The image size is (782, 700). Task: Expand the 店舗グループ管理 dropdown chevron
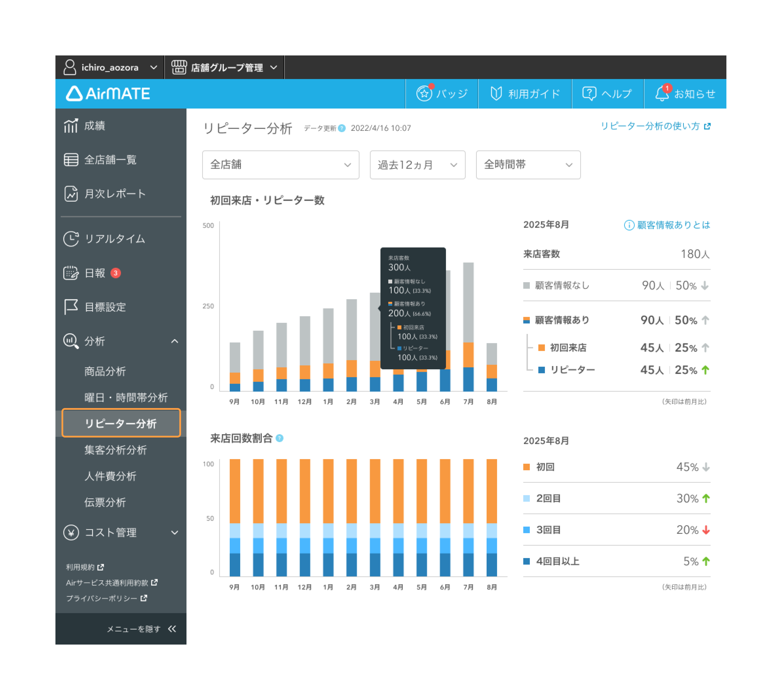coord(274,68)
